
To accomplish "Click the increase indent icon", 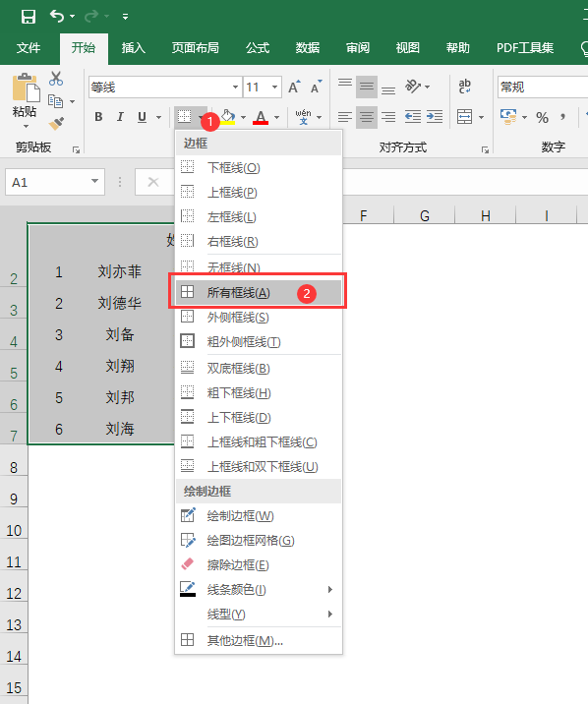I will (435, 117).
